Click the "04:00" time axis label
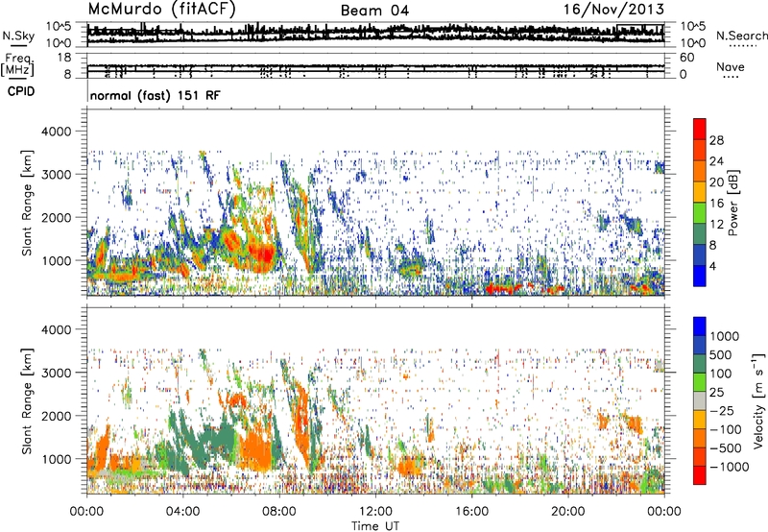Image resolution: width=768 pixels, height=532 pixels. tap(182, 512)
